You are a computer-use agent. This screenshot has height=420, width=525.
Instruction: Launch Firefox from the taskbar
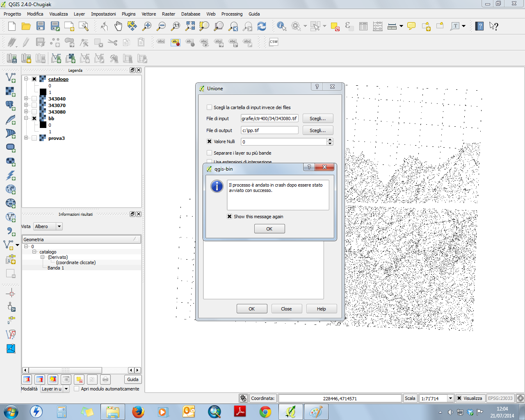point(138,411)
